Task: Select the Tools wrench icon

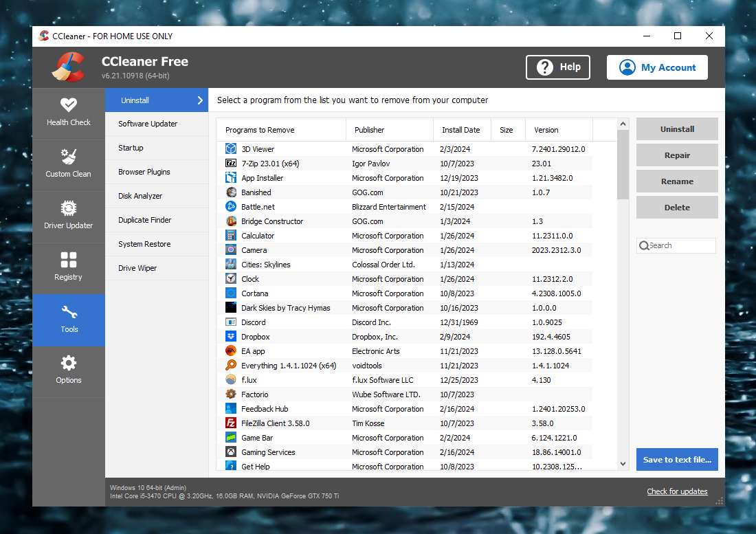Action: click(69, 312)
